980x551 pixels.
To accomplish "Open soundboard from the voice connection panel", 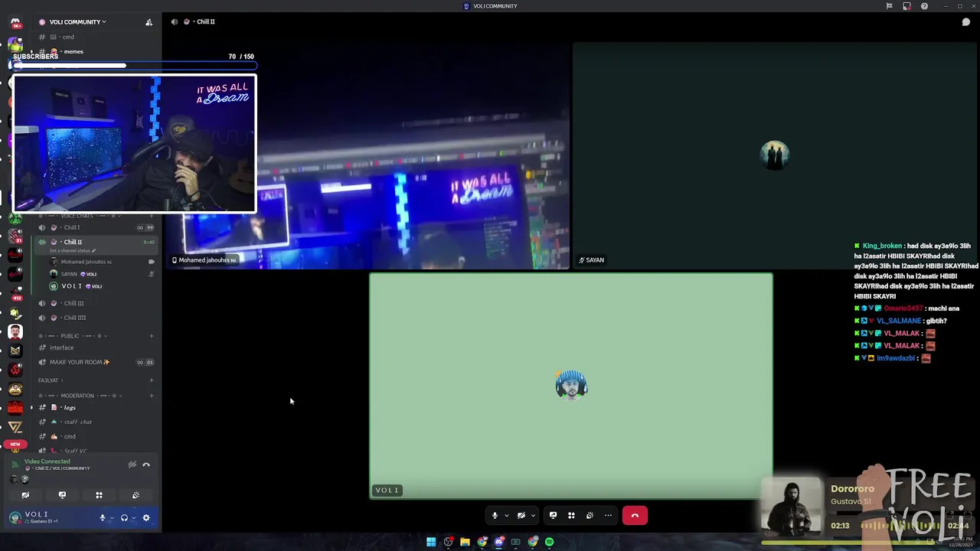I will point(136,495).
